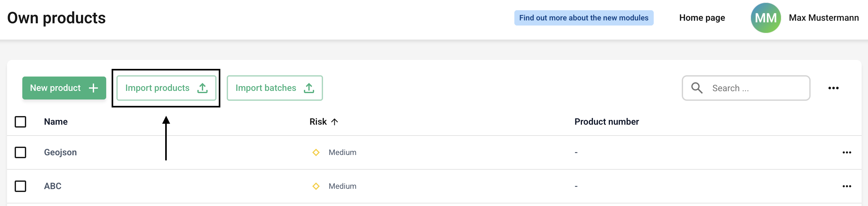
Task: Click the Risk sort arrow icon
Action: click(x=334, y=122)
